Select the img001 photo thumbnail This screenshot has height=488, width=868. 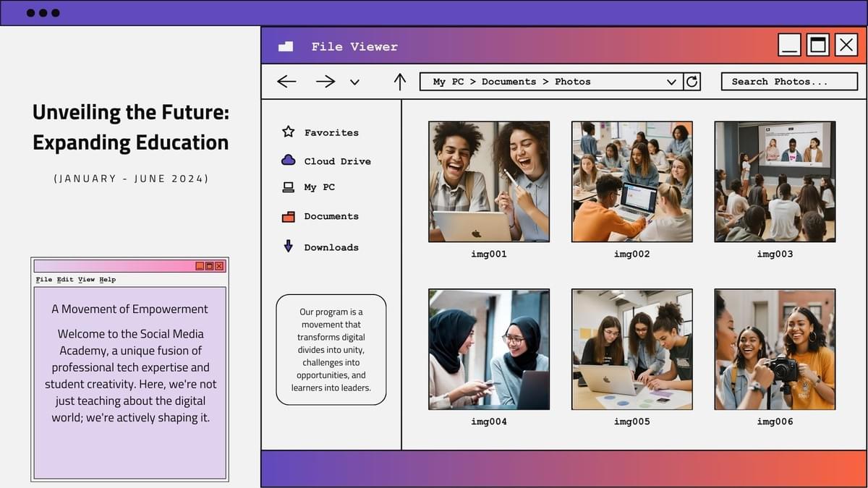tap(489, 181)
